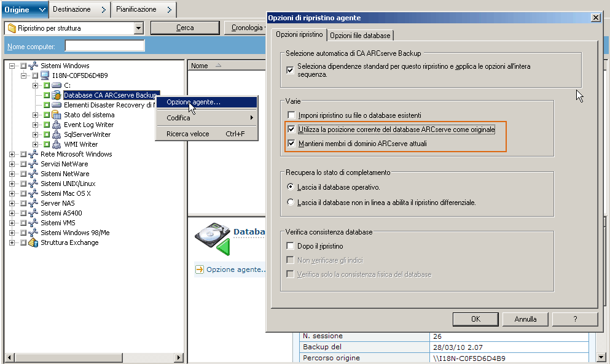Click the Sistemi AS400 icon
The image size is (610, 364).
click(x=33, y=213)
